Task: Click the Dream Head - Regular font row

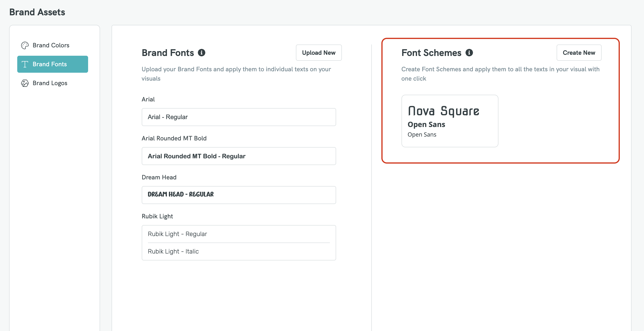Action: coord(239,195)
